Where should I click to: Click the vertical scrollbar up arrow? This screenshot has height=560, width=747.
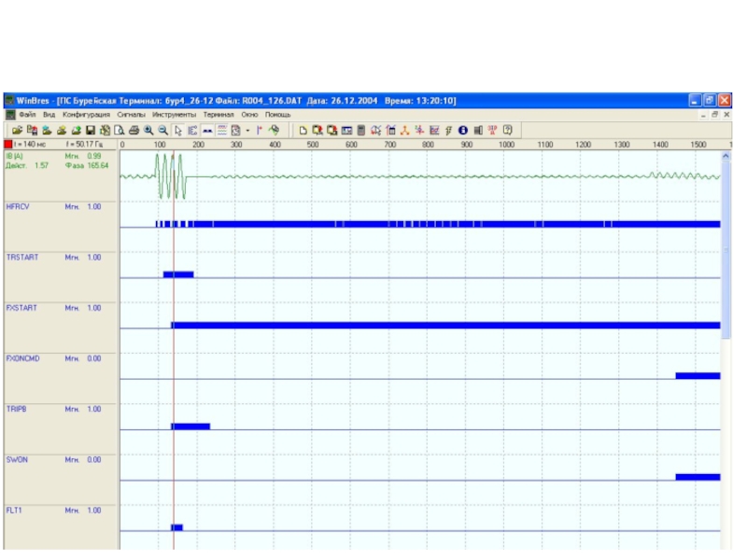point(726,156)
